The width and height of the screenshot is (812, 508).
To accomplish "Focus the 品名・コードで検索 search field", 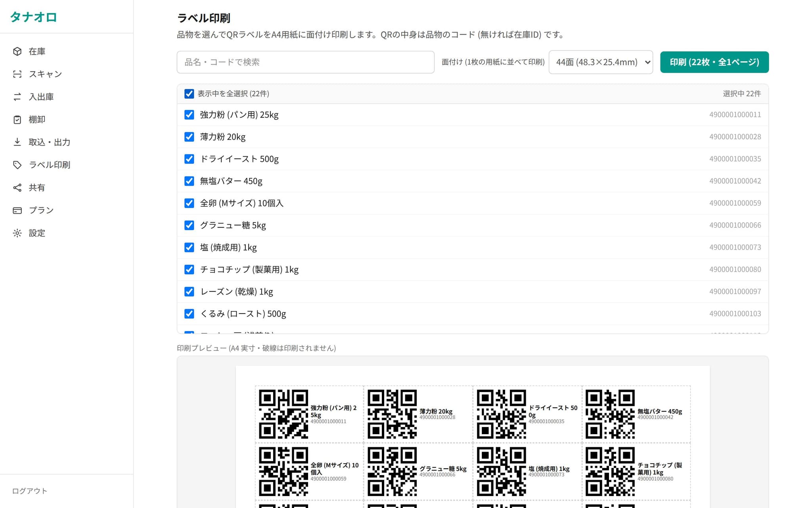I will (x=305, y=62).
